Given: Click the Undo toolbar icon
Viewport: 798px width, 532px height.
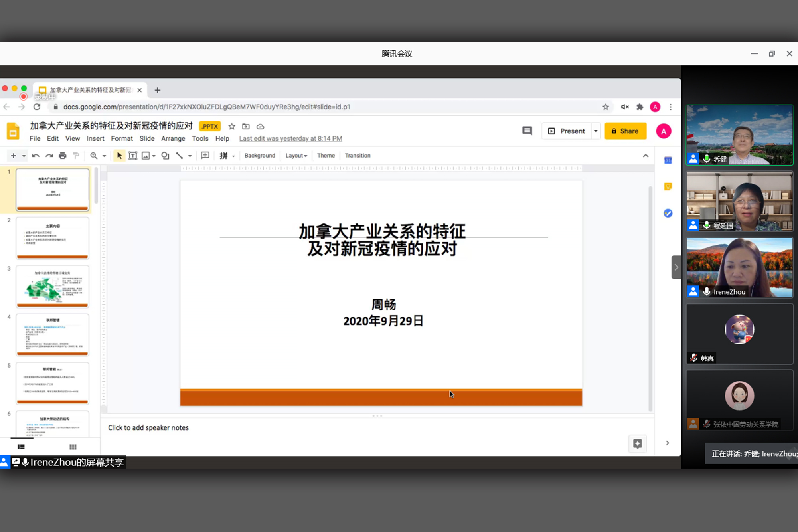Looking at the screenshot, I should 36,156.
